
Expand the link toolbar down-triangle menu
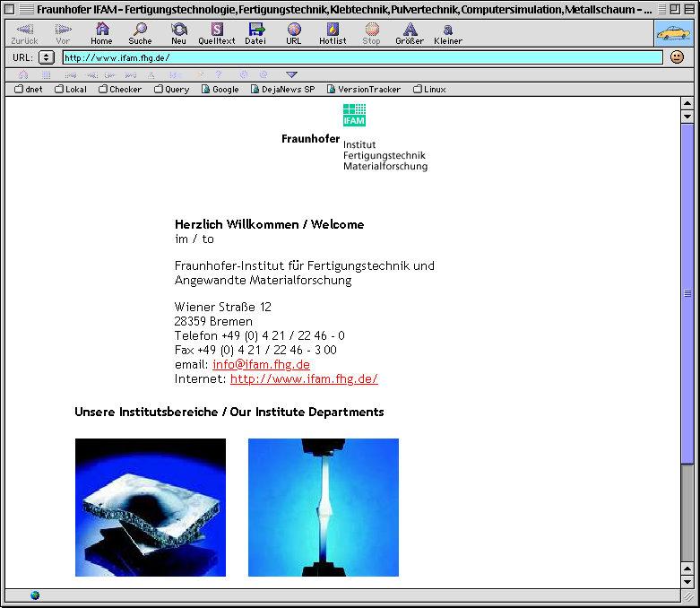click(291, 74)
